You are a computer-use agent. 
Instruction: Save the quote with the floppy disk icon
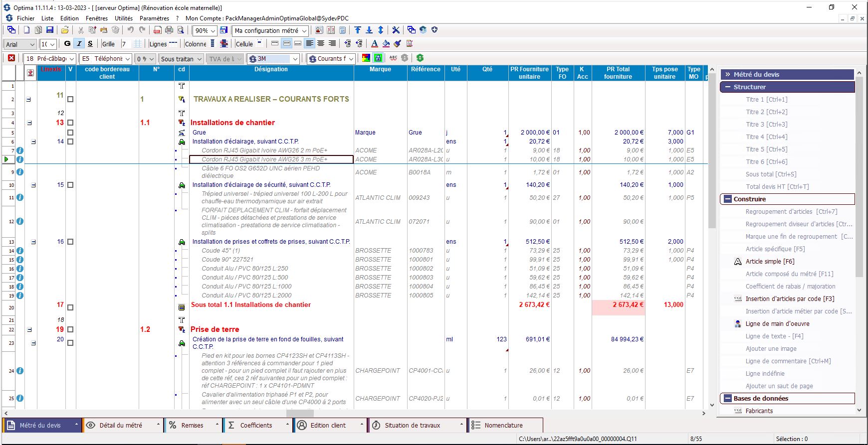click(49, 30)
